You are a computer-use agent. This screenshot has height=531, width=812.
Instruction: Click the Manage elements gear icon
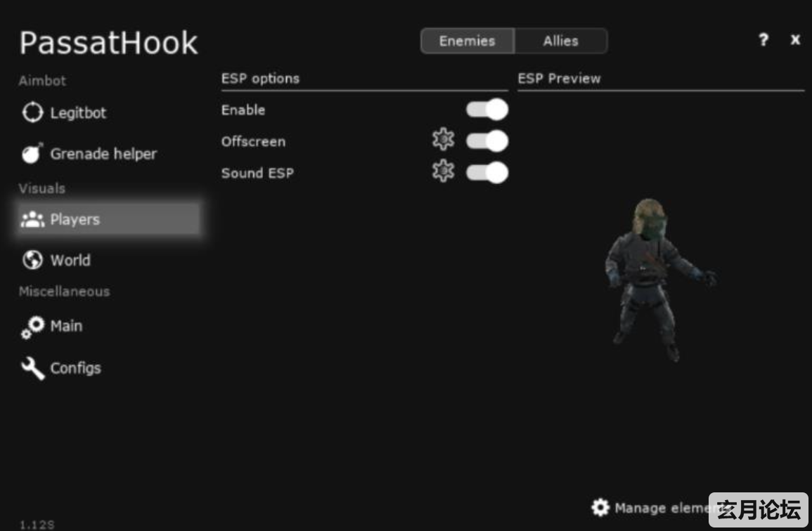(600, 507)
